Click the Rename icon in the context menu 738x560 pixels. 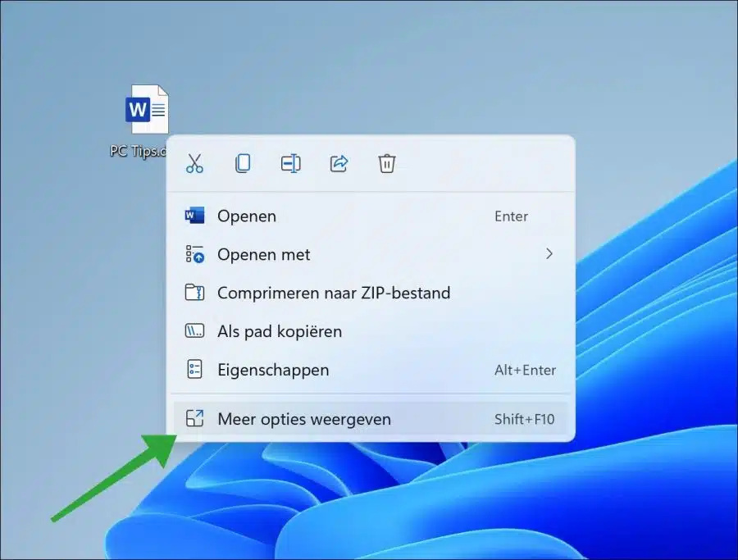290,163
